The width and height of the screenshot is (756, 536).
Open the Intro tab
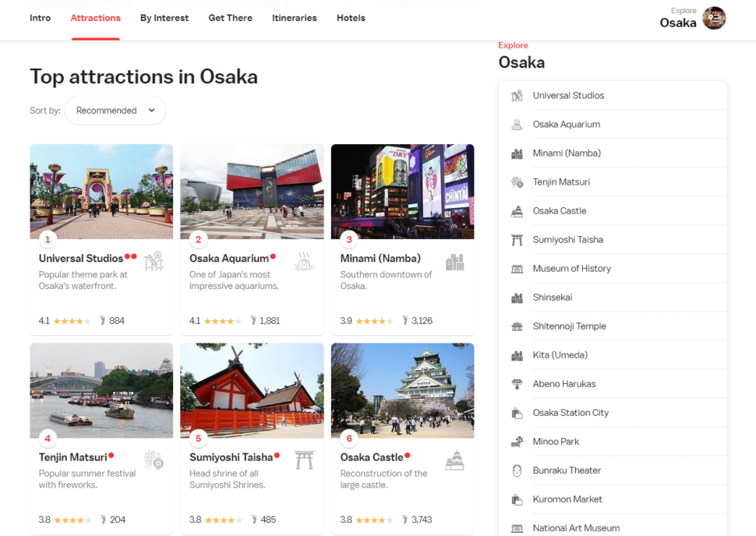[x=40, y=18]
